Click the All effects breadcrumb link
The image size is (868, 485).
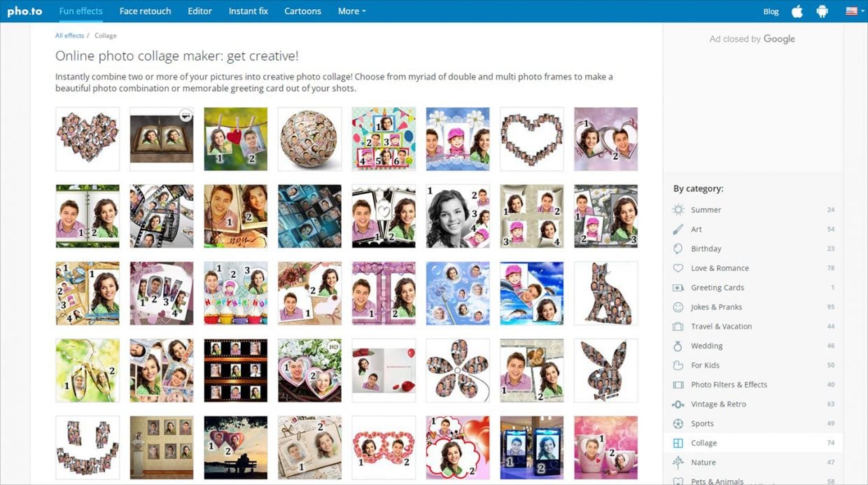[x=69, y=35]
